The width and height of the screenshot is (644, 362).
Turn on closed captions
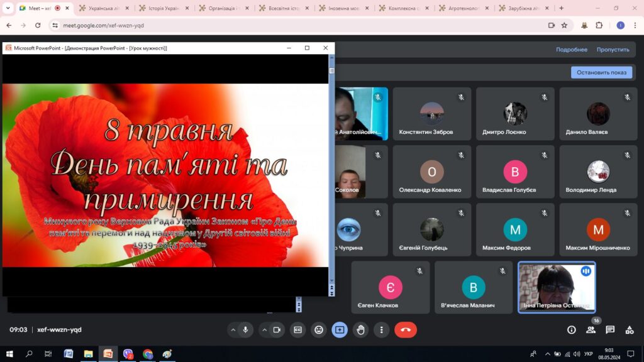pyautogui.click(x=298, y=329)
